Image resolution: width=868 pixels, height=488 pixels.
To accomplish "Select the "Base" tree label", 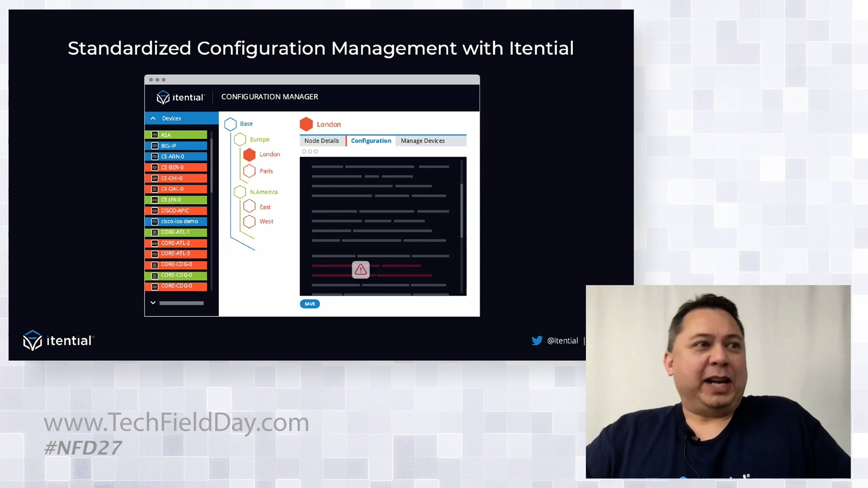I will tap(246, 124).
